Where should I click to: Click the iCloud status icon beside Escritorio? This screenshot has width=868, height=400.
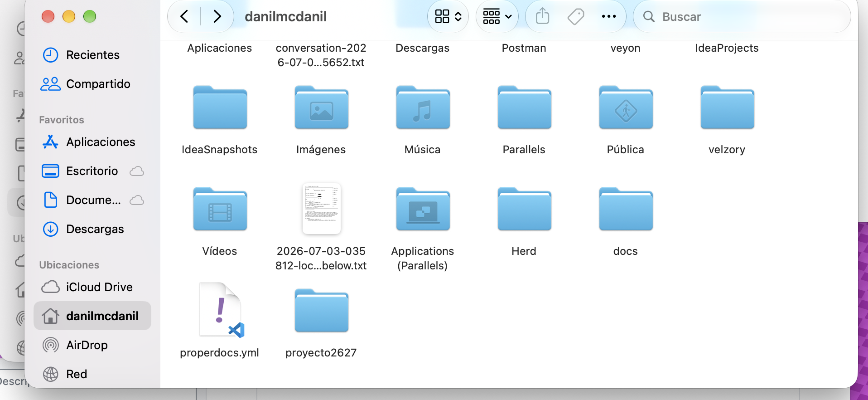pos(137,171)
